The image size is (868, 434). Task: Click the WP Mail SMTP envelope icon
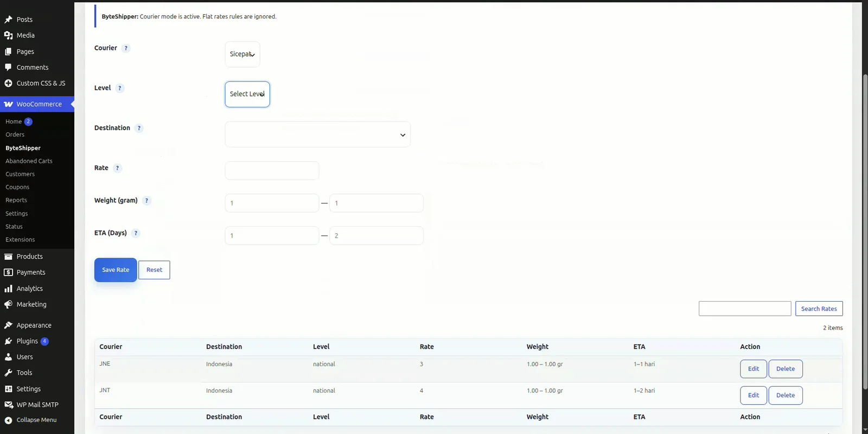tap(8, 405)
